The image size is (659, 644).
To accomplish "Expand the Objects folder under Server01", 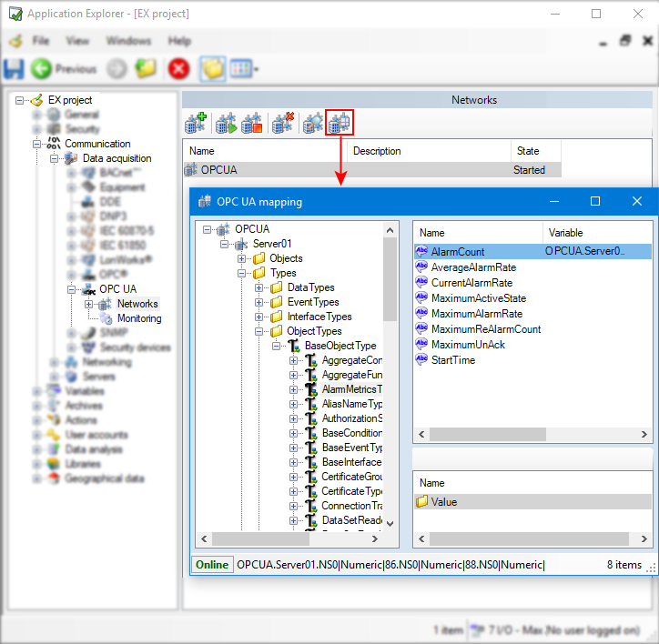I will click(242, 258).
